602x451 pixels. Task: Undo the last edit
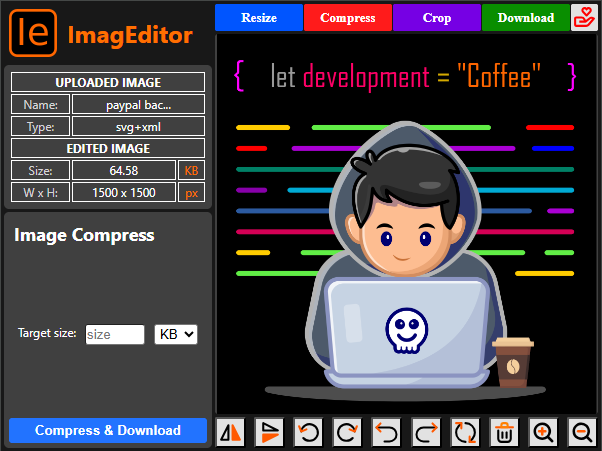387,432
